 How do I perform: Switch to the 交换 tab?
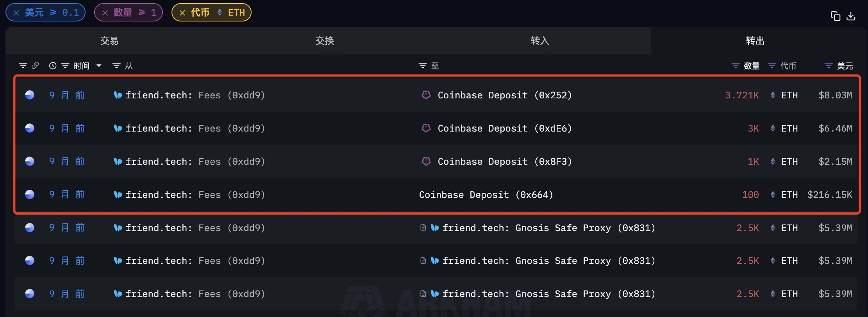325,41
